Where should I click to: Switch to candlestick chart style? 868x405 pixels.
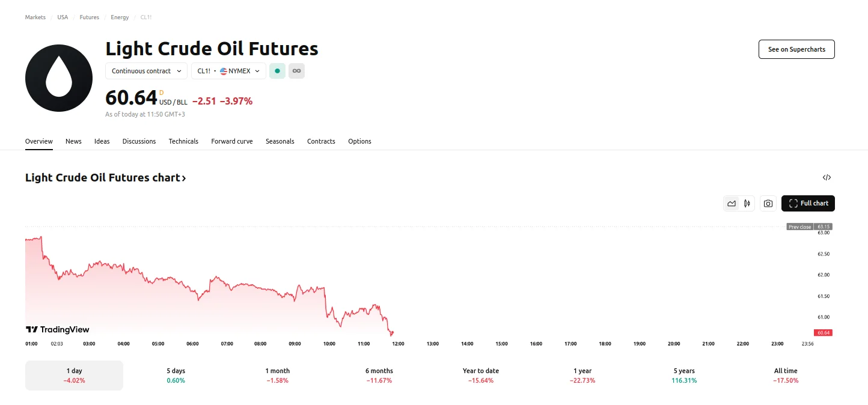click(747, 203)
